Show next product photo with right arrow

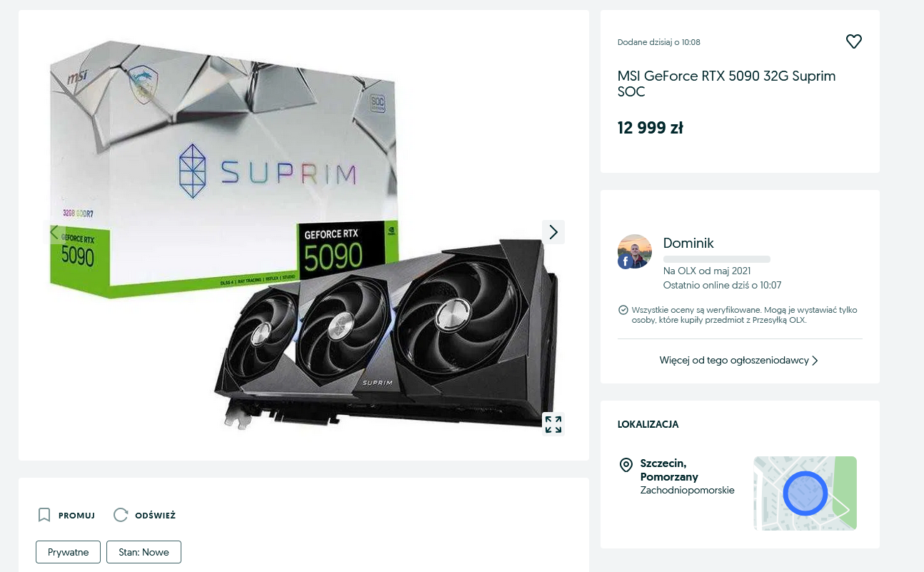pyautogui.click(x=553, y=232)
